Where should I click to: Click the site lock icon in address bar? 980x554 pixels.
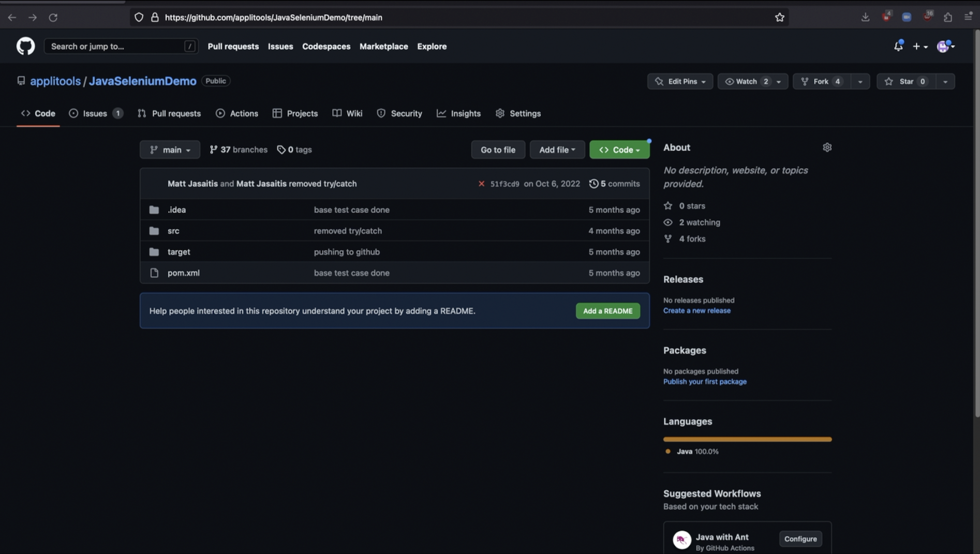tap(155, 17)
